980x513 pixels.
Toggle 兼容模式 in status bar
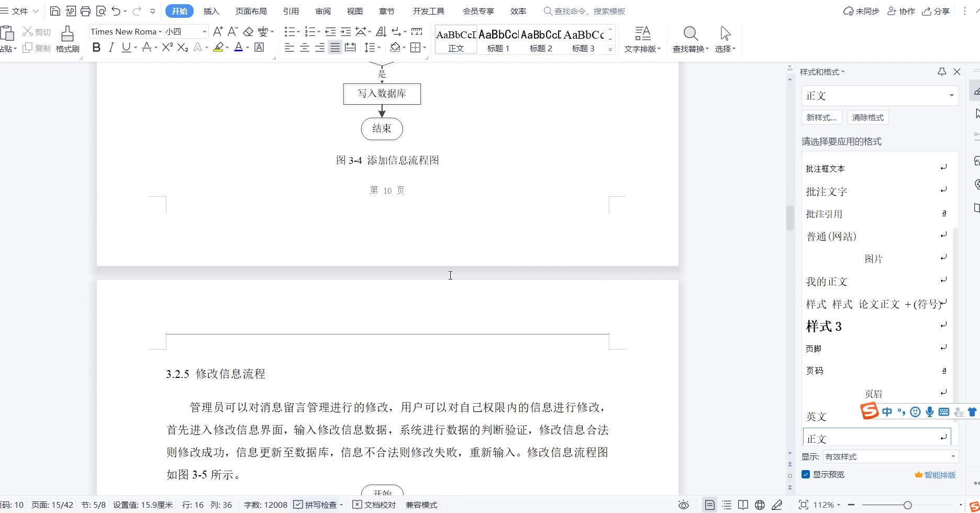tap(421, 505)
